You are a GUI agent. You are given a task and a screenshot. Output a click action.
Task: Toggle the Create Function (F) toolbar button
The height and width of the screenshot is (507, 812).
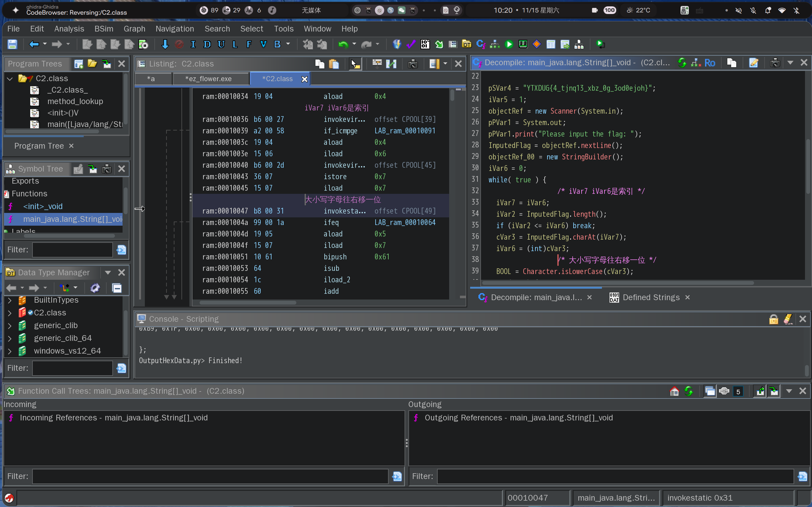(x=249, y=44)
